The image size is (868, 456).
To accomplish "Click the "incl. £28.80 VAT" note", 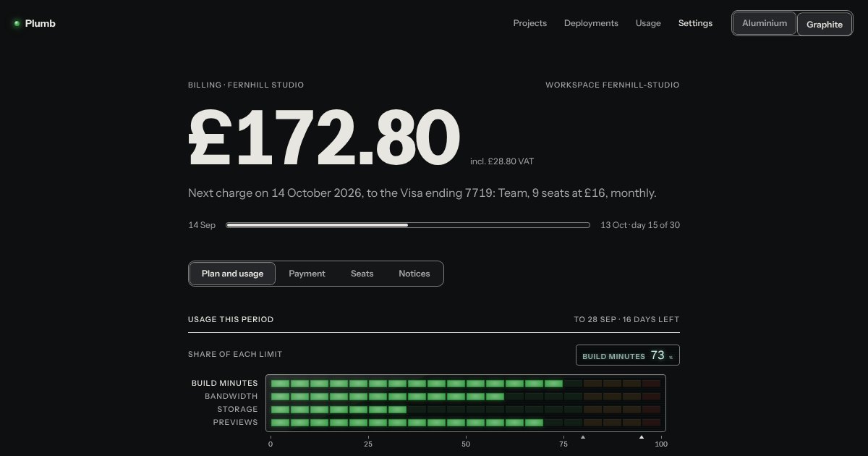I will [x=502, y=161].
